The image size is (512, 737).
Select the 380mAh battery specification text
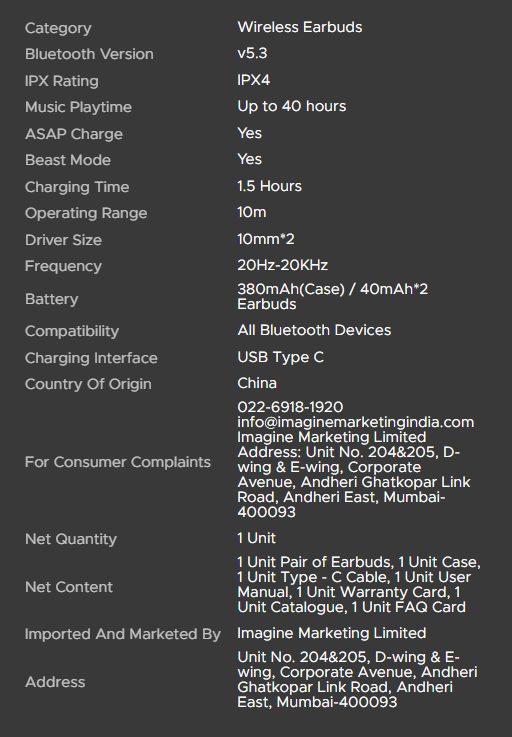click(x=332, y=297)
